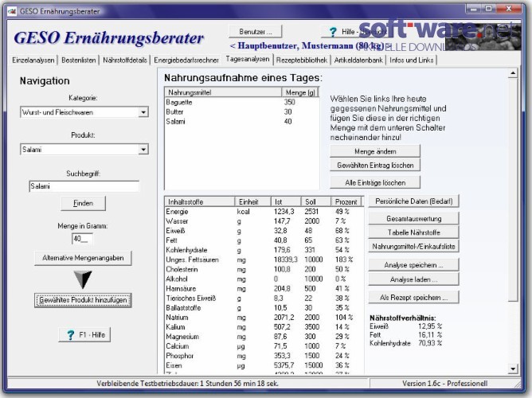Select the Tierisches Eiweiß row
Screen dimensions: 532x398
(x=264, y=298)
